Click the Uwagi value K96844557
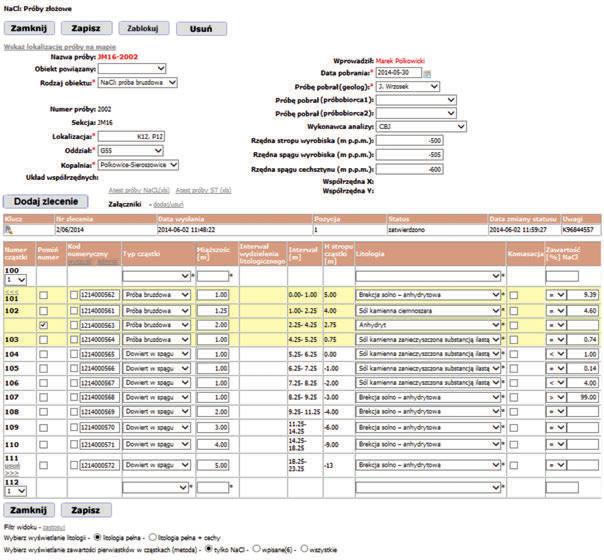Viewport: 604px width, 560px height. [578, 230]
